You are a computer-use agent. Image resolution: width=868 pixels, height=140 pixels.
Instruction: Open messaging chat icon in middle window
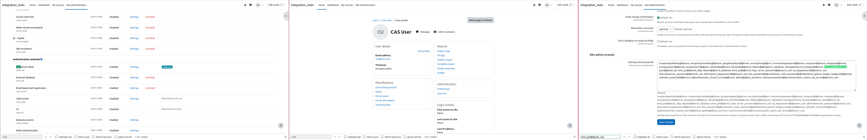[539, 5]
